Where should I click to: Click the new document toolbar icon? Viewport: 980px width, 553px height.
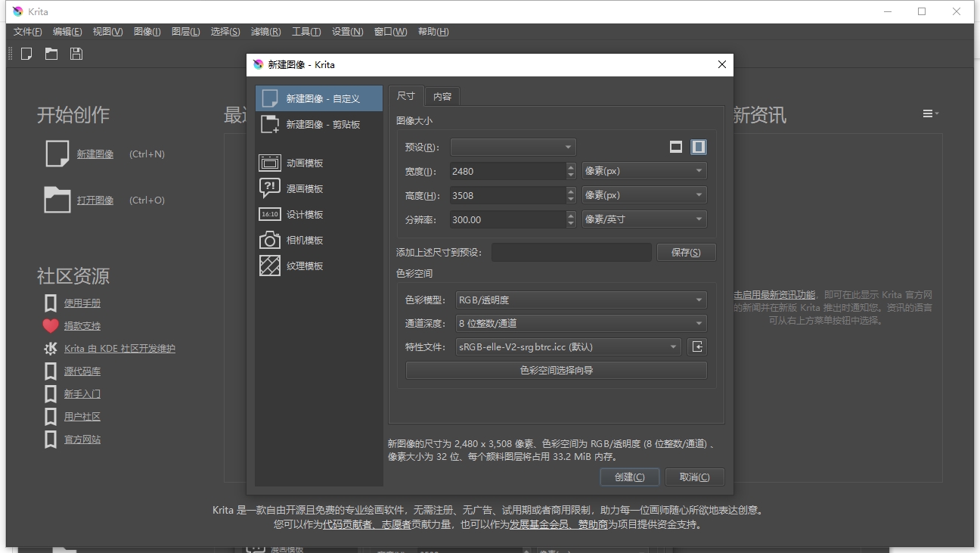click(x=26, y=54)
